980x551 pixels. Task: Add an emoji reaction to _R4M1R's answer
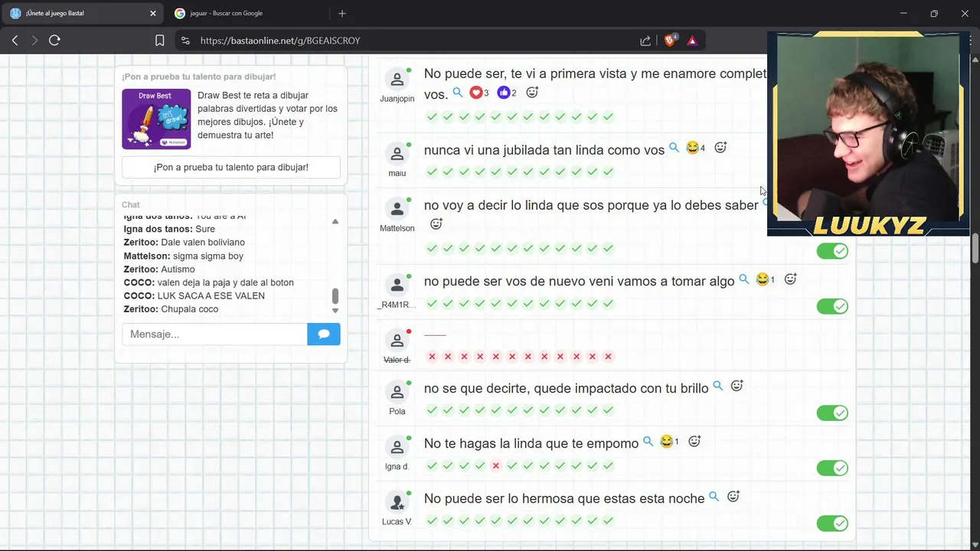[791, 279]
